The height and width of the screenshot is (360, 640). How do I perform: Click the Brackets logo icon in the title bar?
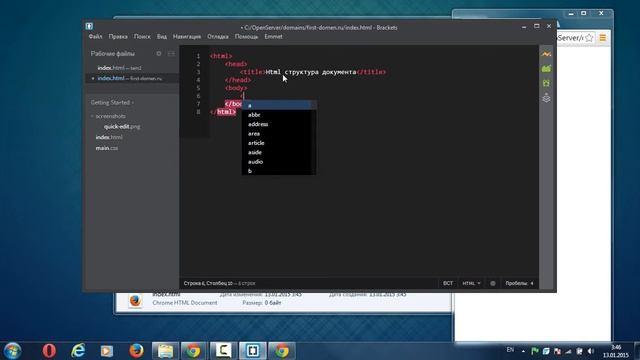(x=89, y=26)
